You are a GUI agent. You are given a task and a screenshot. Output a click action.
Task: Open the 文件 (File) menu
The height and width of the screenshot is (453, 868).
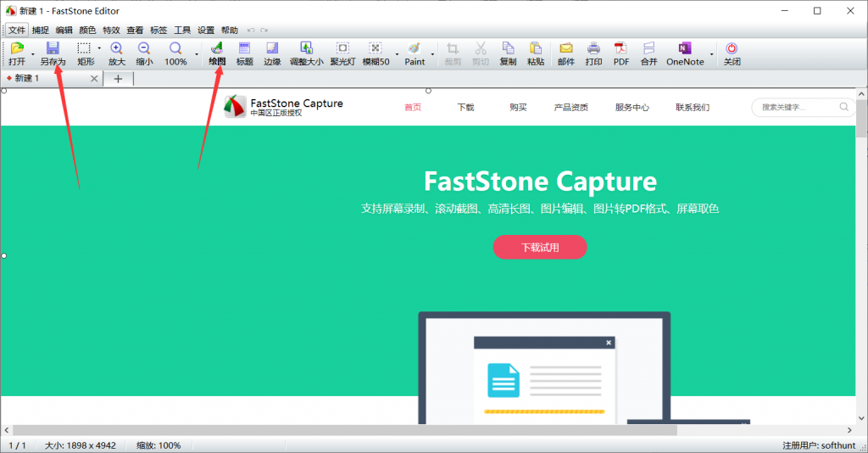tap(17, 31)
